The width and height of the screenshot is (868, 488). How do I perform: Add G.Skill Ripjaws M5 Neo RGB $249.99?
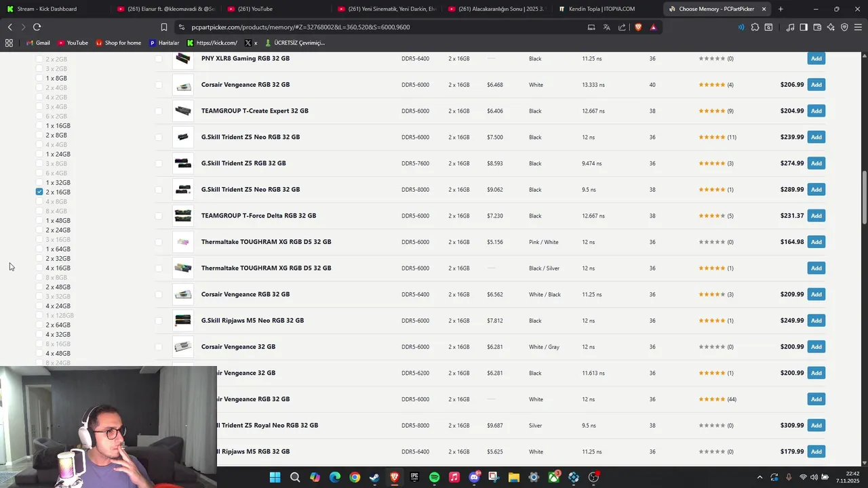[x=816, y=321]
